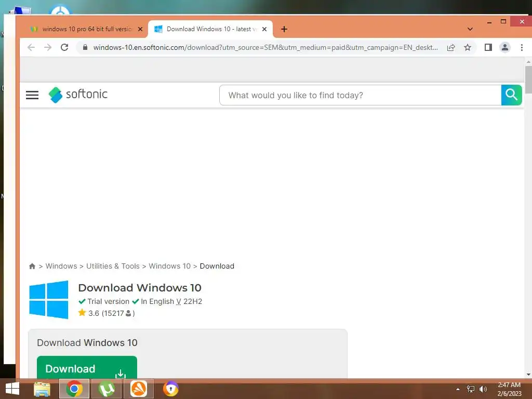The height and width of the screenshot is (399, 532).
Task: Open the Chrome profile menu
Action: tap(505, 47)
